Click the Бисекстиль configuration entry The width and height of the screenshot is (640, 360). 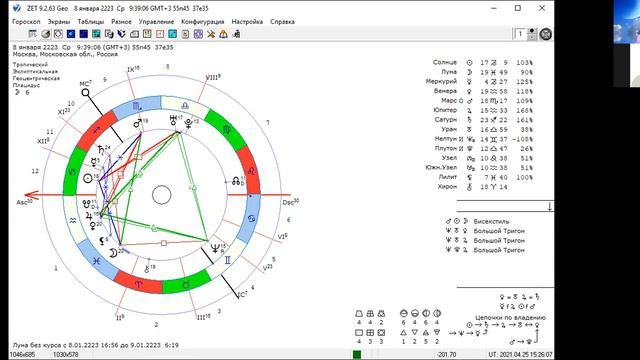click(x=478, y=221)
